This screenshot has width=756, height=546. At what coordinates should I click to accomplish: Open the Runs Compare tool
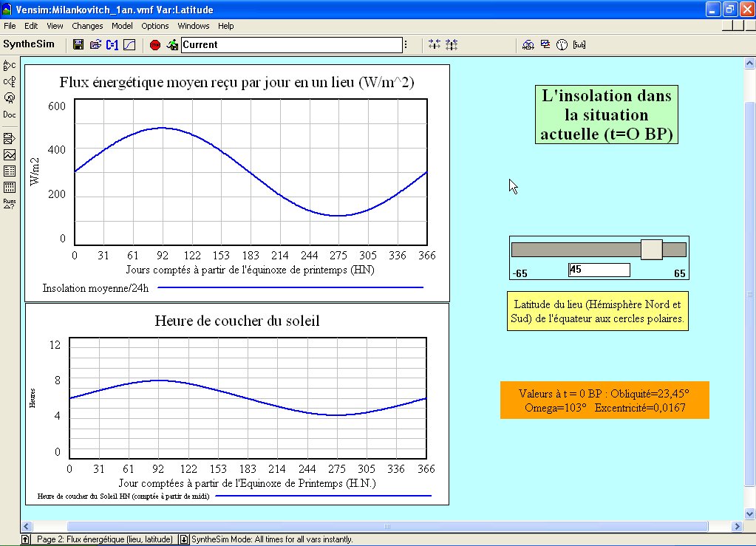10,203
